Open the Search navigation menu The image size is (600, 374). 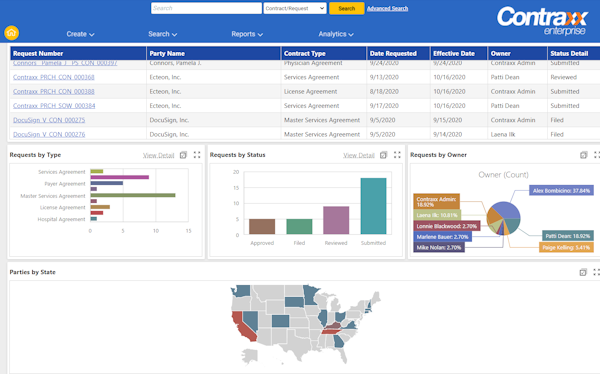tap(163, 34)
